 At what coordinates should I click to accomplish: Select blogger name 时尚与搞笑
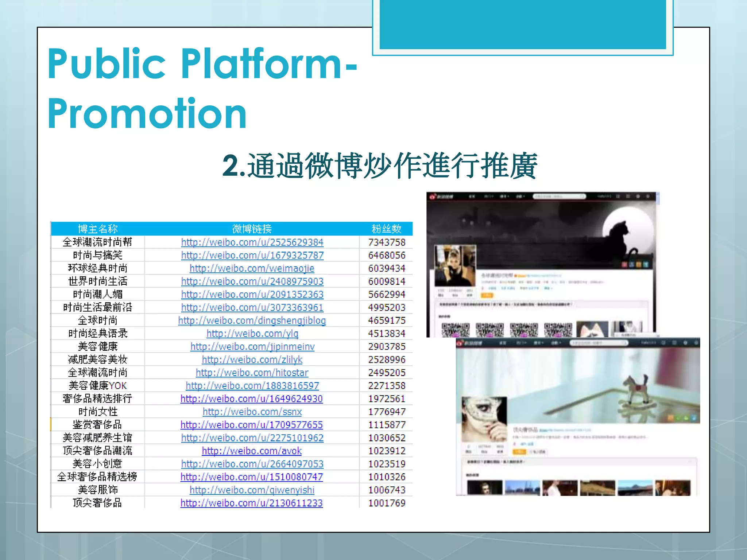click(97, 256)
